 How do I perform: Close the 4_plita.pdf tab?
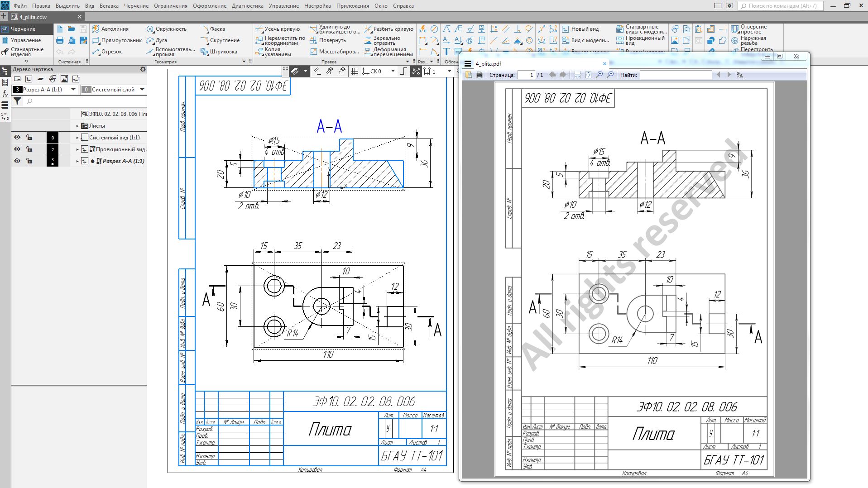(x=604, y=64)
